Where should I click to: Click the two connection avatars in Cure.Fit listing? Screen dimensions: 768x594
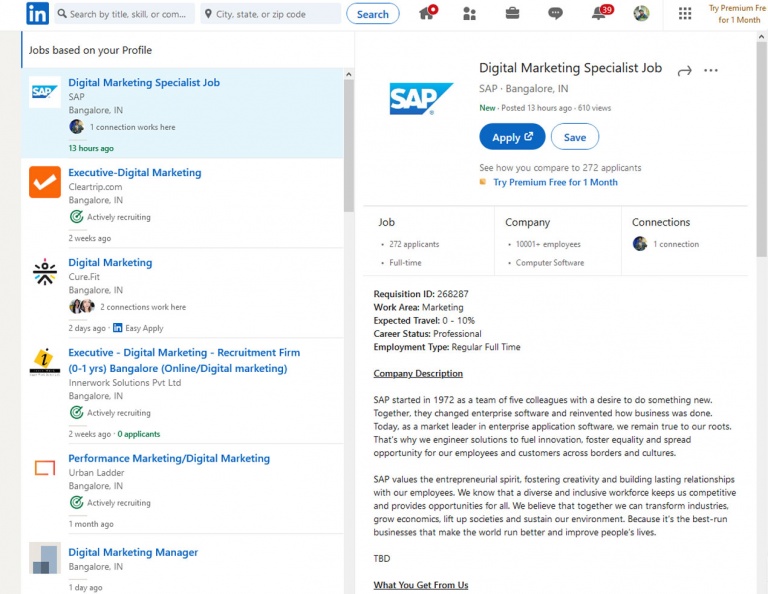coord(82,307)
